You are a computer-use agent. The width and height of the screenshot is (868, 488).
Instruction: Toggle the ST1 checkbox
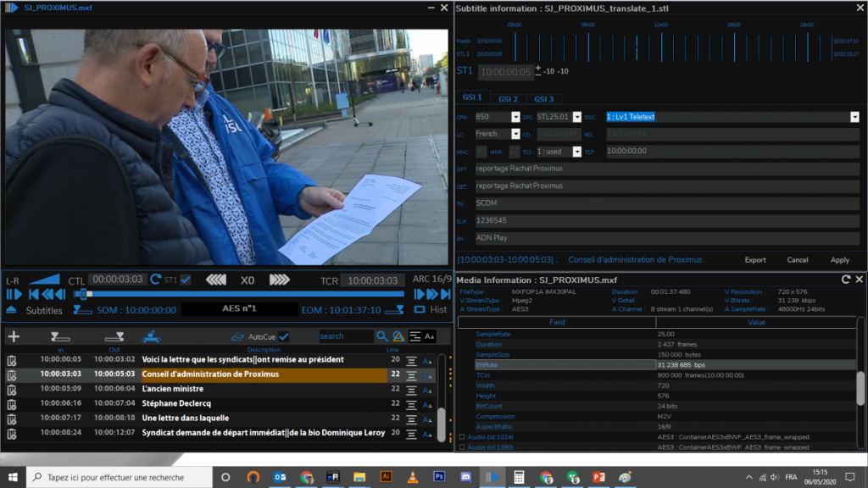[186, 280]
